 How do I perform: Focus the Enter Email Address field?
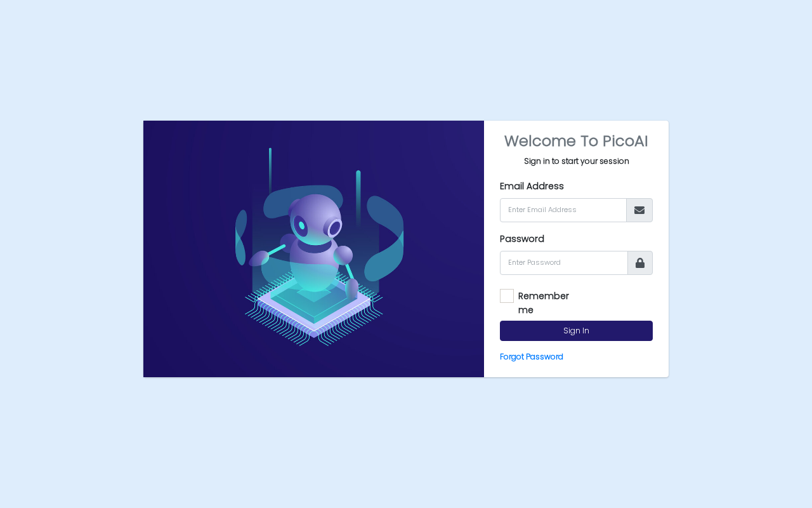click(563, 210)
